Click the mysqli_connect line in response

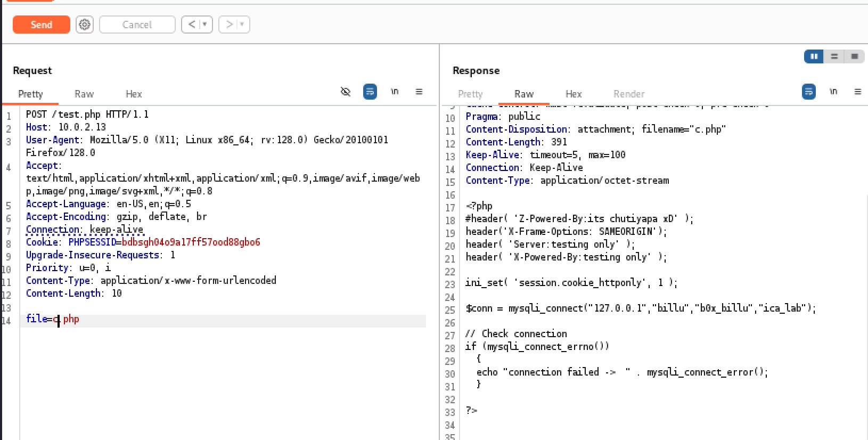coord(641,308)
